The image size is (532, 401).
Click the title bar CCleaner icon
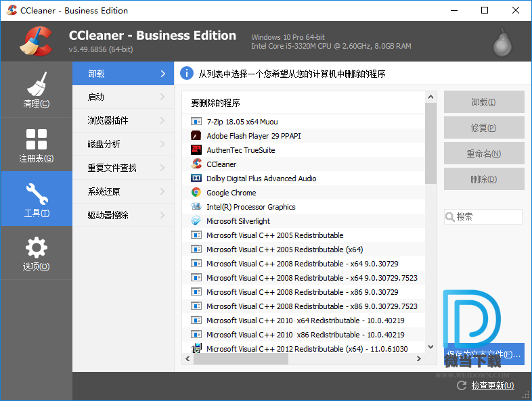[12, 10]
